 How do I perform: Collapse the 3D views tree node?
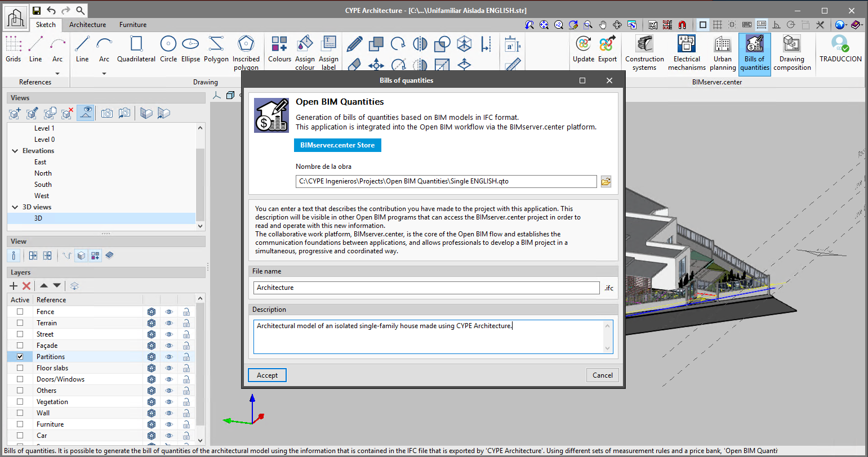click(15, 207)
